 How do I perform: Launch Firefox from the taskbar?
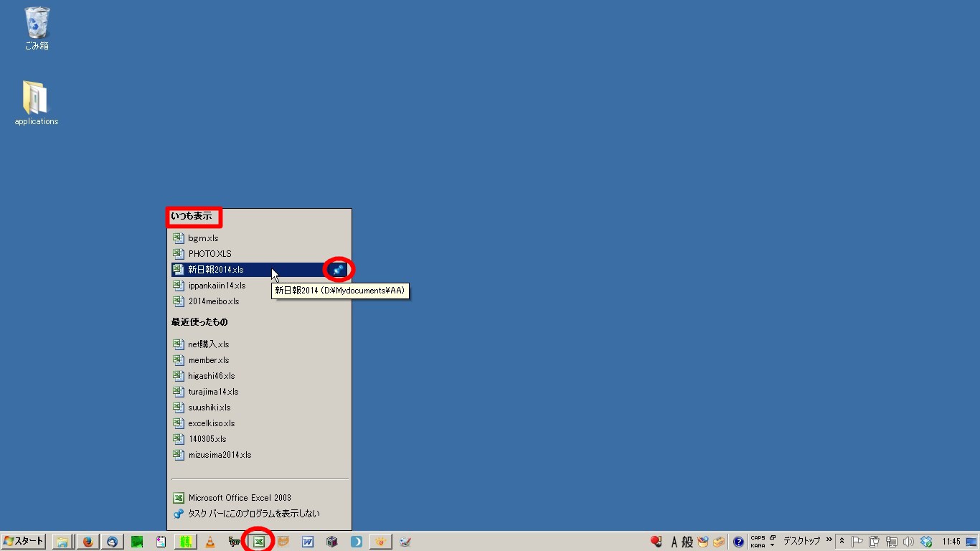88,542
